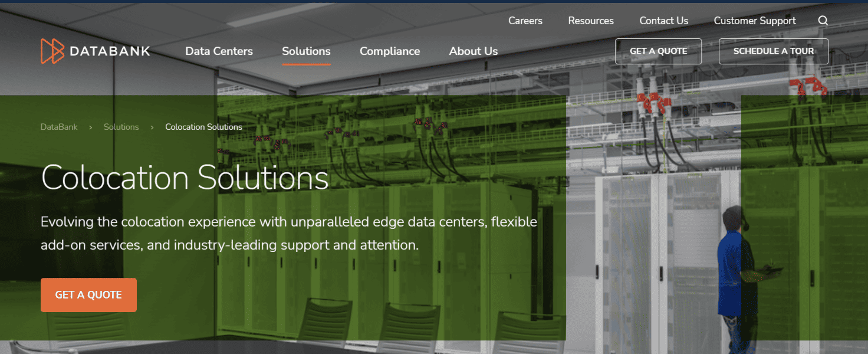
Task: Click Contact Us in the top bar
Action: [663, 21]
